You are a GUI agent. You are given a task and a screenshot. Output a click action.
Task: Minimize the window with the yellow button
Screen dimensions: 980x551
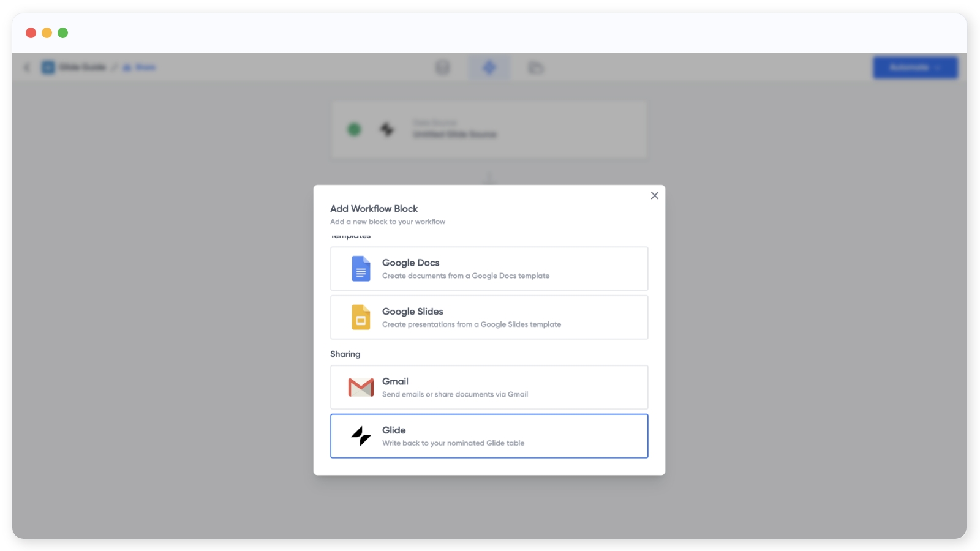(47, 33)
